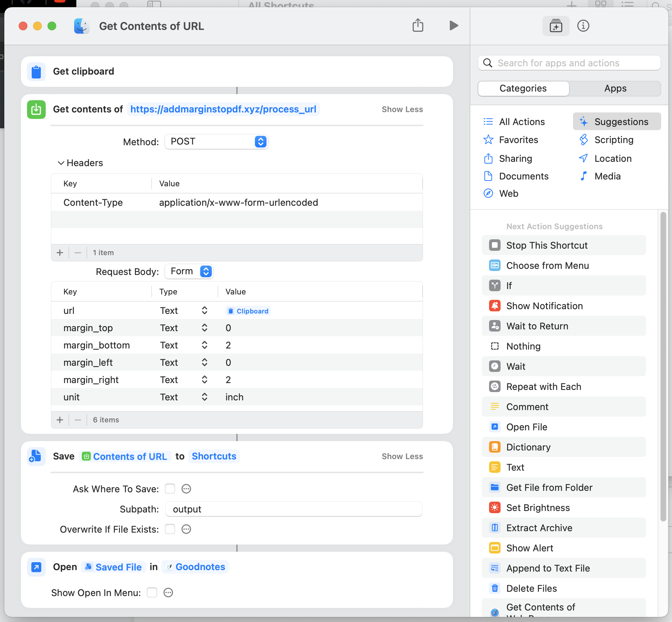672x622 pixels.
Task: Change the type of the margin_bottom row
Action: tap(204, 345)
